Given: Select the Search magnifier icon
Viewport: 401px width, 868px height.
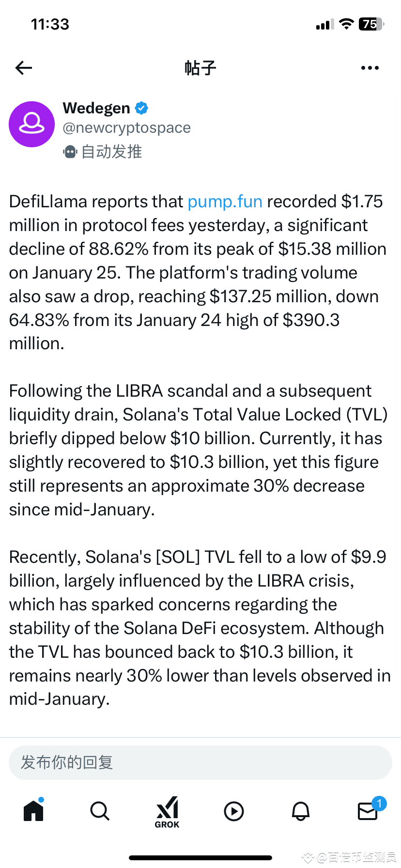Looking at the screenshot, I should pyautogui.click(x=99, y=811).
